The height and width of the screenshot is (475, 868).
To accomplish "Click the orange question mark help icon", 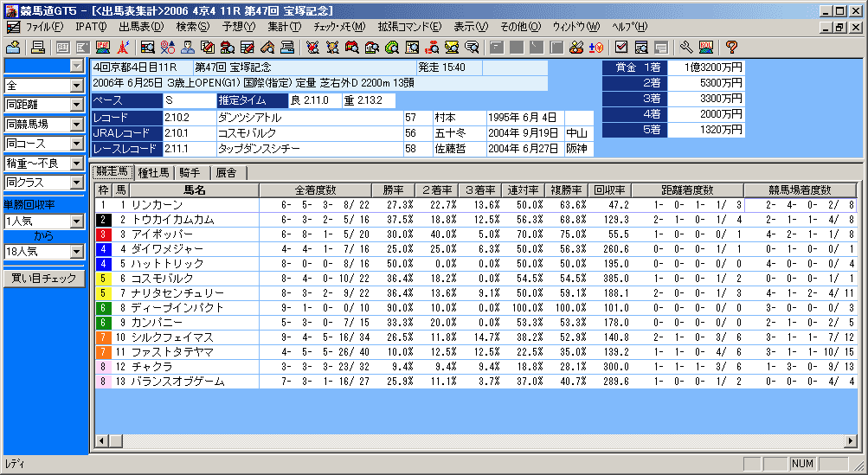I will (731, 47).
